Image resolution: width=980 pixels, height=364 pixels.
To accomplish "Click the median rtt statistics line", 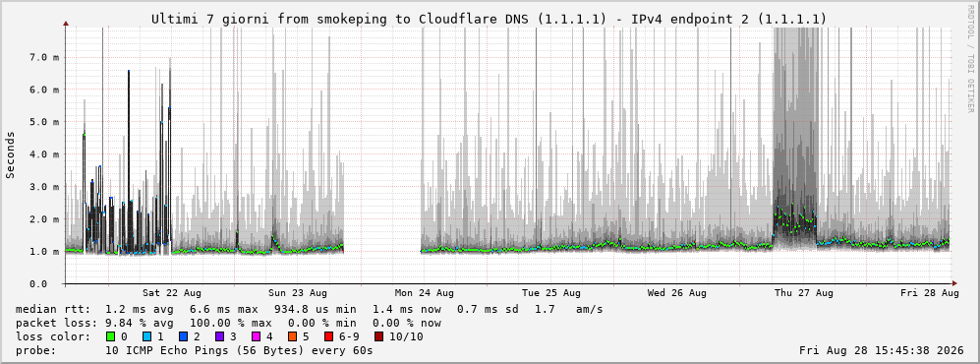I will point(310,309).
